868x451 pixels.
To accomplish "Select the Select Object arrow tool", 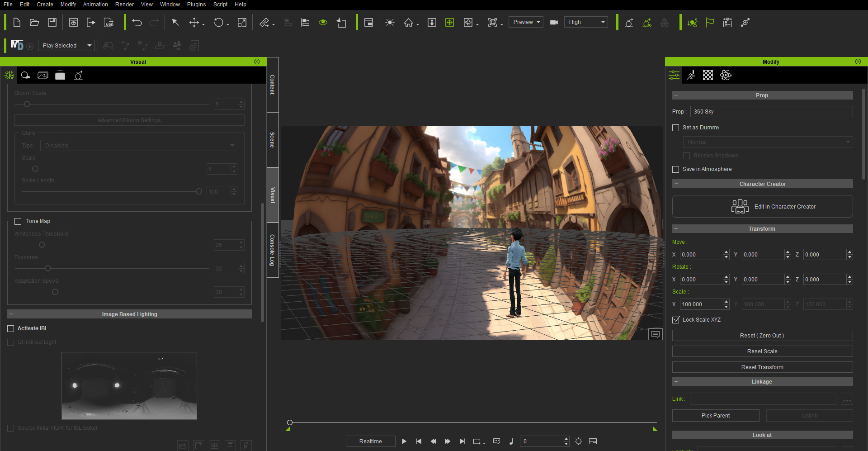I will [175, 22].
